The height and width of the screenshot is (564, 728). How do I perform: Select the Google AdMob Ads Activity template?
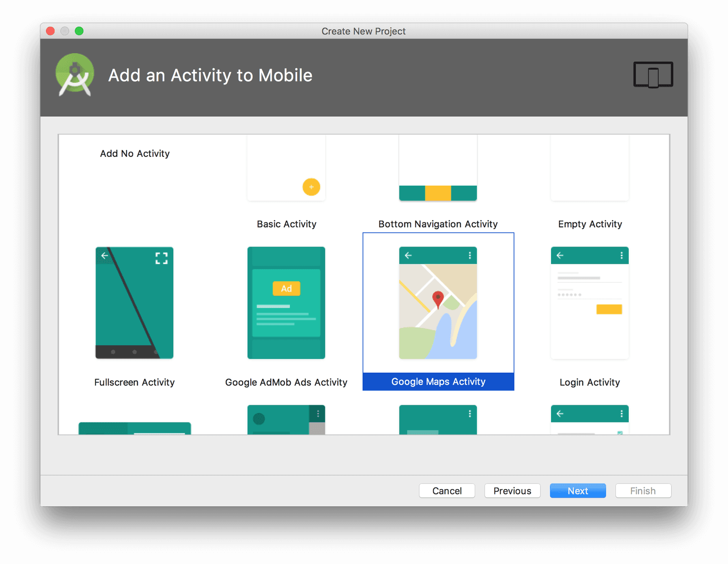[286, 302]
